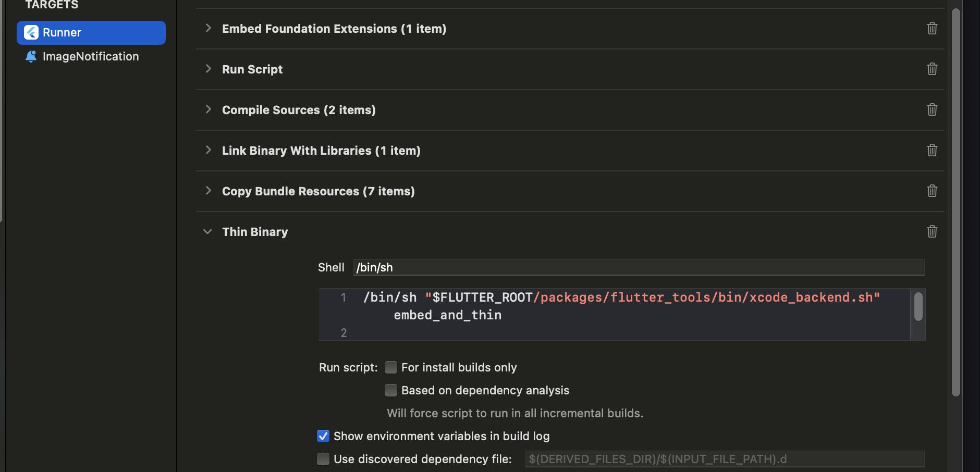Expand the Run Script phase
The width and height of the screenshot is (980, 472).
[208, 69]
